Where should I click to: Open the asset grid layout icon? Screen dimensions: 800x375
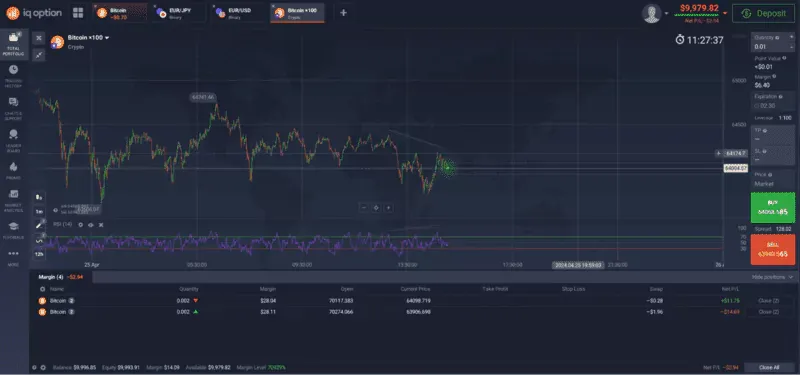point(78,13)
